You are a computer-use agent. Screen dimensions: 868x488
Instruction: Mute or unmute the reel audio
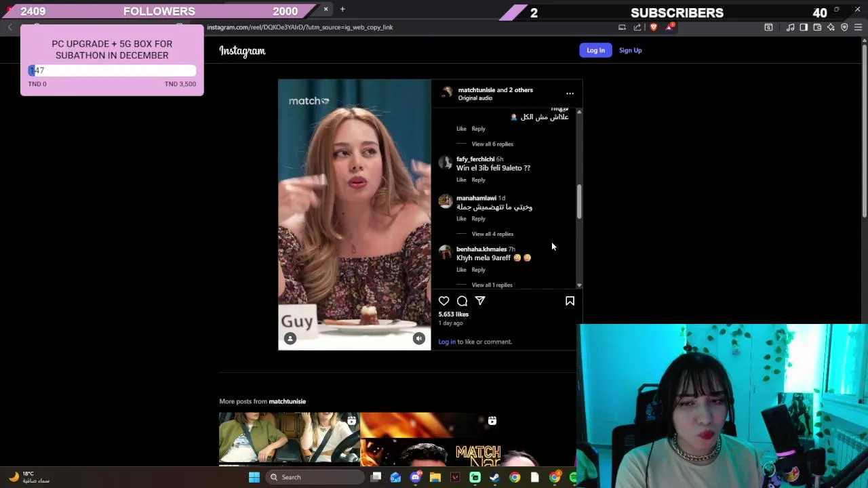pyautogui.click(x=419, y=338)
